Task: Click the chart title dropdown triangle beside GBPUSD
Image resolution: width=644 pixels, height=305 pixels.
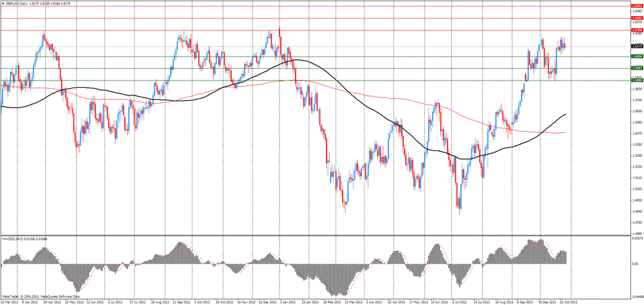Action: coord(3,5)
